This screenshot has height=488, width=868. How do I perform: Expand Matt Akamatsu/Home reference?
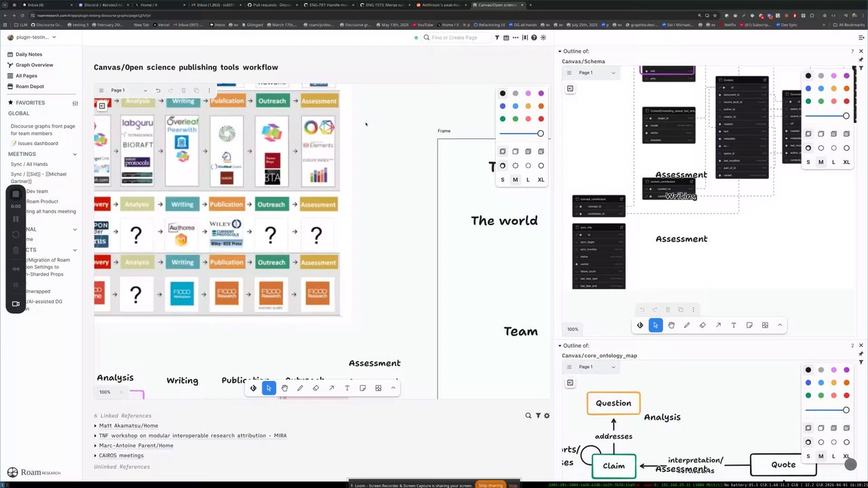96,426
